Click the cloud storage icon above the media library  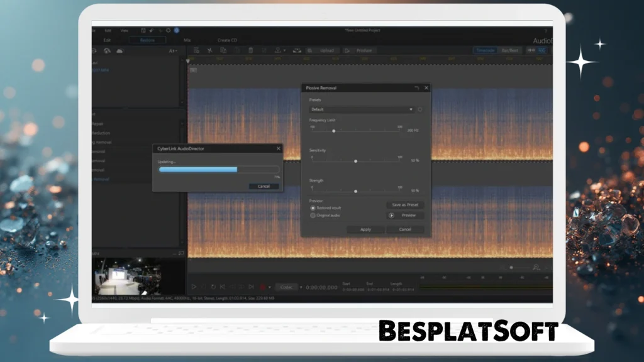(x=119, y=51)
